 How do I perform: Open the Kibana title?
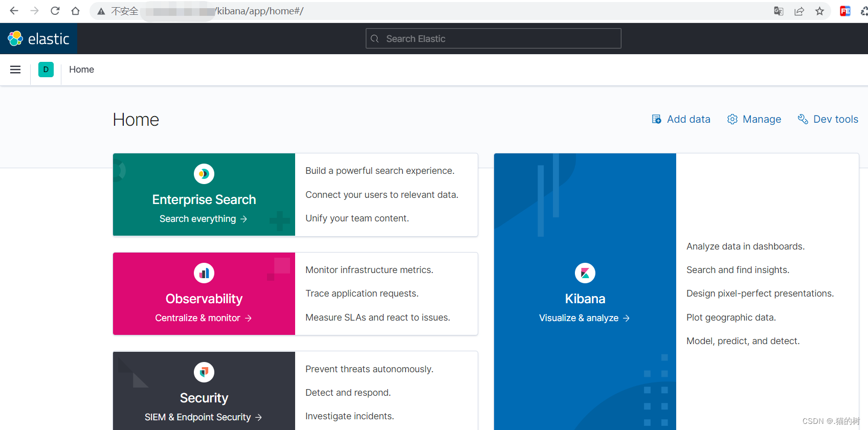coord(585,299)
